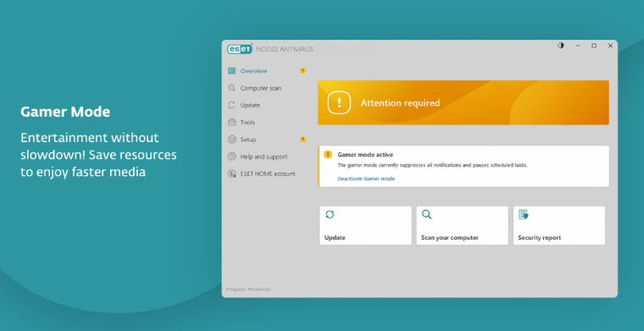This screenshot has width=644, height=331.
Task: Toggle the contrast theme icon in title bar
Action: [x=561, y=46]
